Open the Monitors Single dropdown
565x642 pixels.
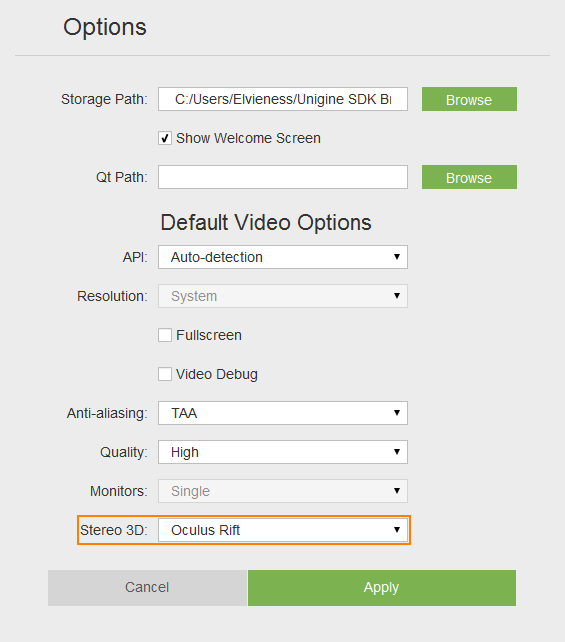tap(283, 491)
